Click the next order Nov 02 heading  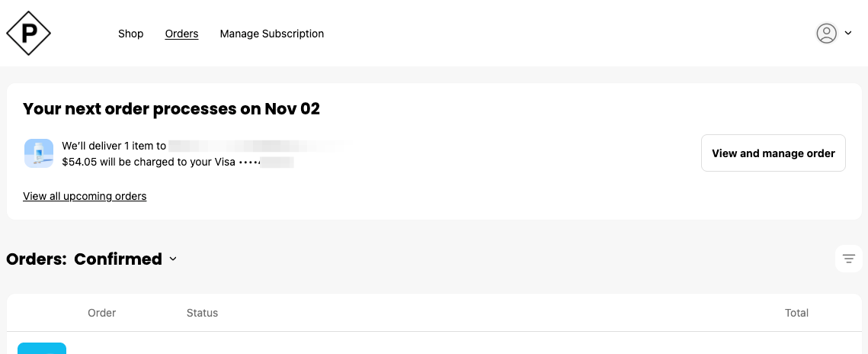(171, 109)
